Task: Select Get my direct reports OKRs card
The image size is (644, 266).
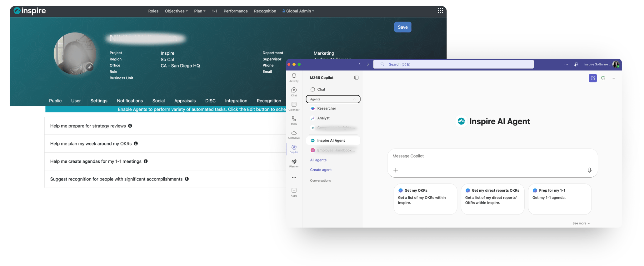Action: coord(492,199)
